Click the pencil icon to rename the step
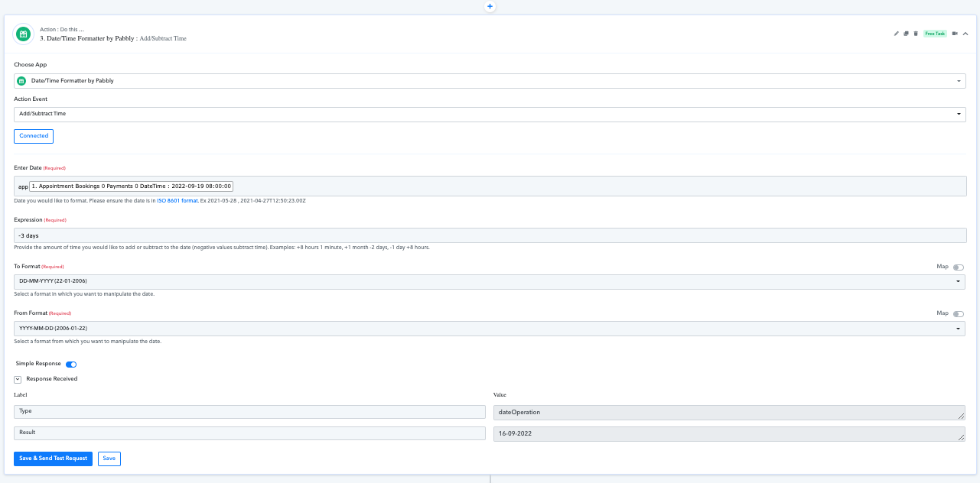 pyautogui.click(x=897, y=34)
